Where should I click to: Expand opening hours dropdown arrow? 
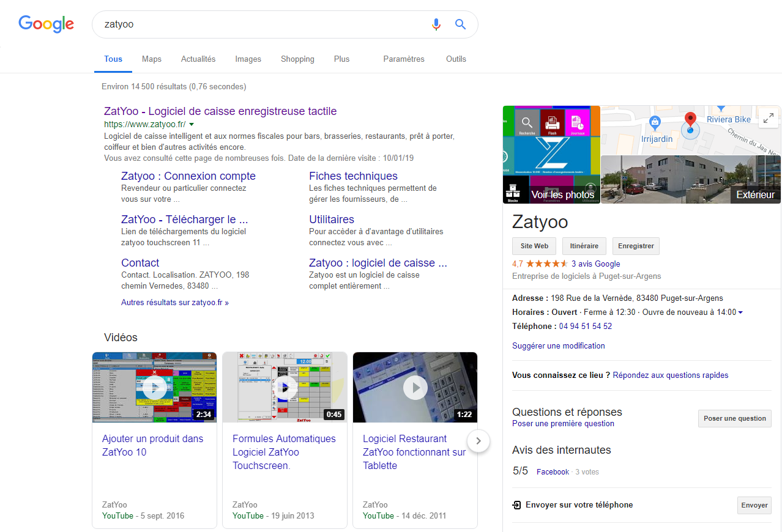point(740,313)
